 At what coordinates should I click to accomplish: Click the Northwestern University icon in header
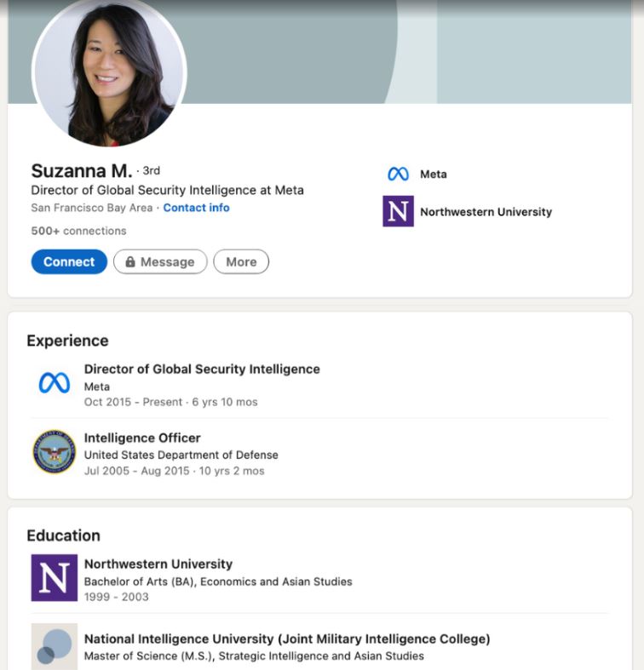click(398, 211)
